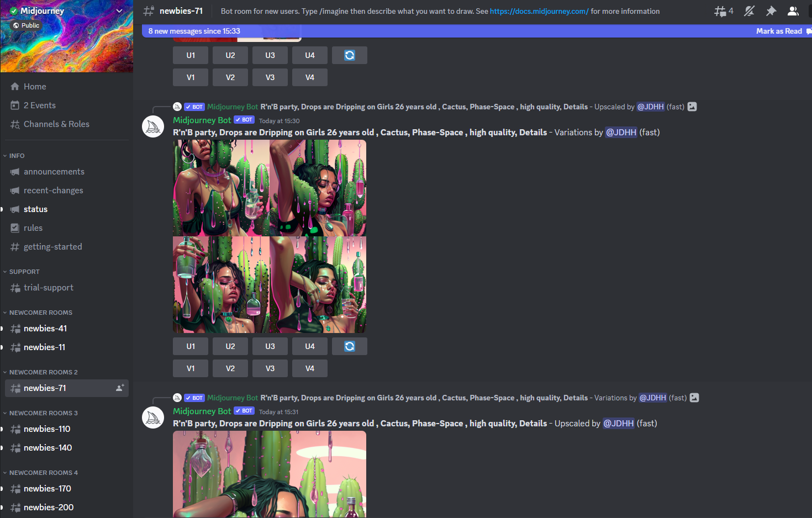Toggle the muted notification bell icon
The height and width of the screenshot is (518, 812).
tap(749, 11)
